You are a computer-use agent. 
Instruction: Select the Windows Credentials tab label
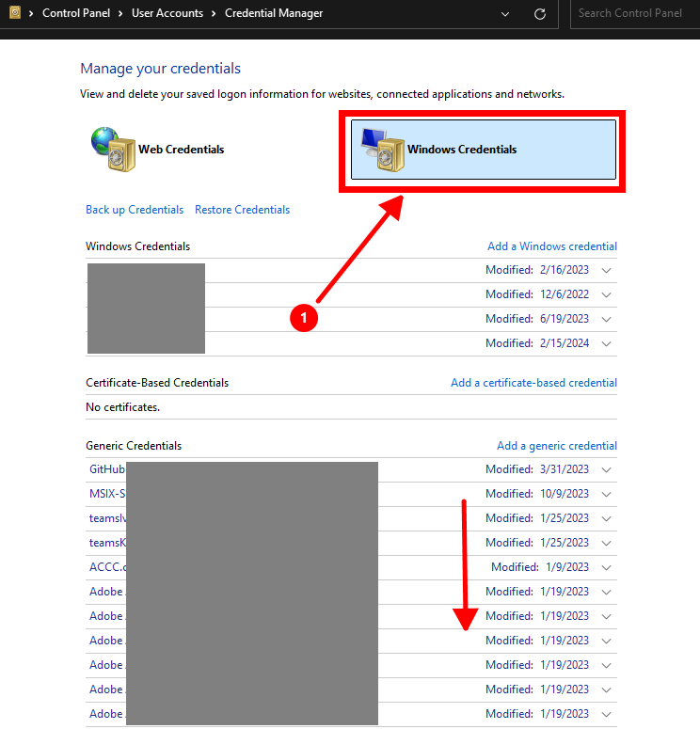pyautogui.click(x=461, y=150)
